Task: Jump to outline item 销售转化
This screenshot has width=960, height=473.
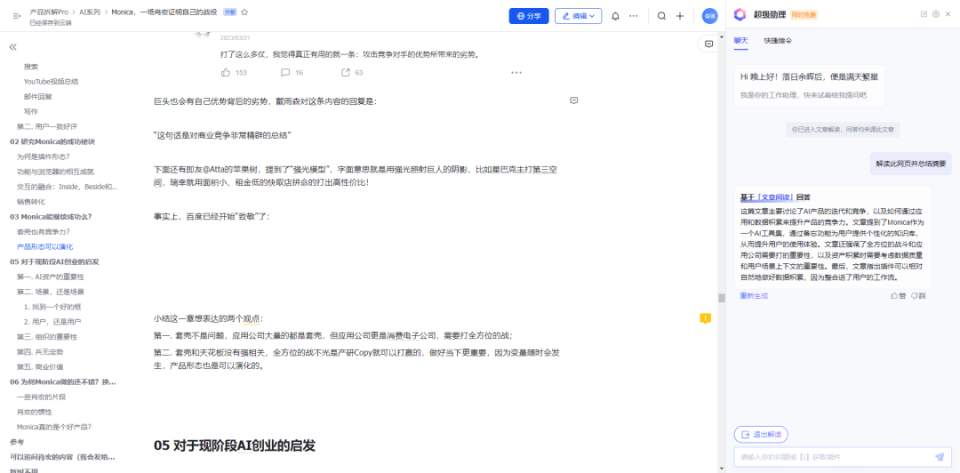Action: click(x=31, y=201)
